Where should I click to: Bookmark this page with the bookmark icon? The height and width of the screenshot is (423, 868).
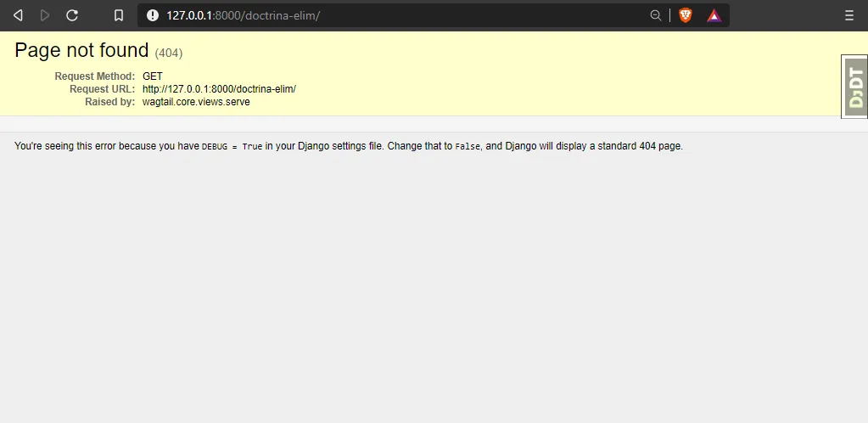(x=119, y=15)
